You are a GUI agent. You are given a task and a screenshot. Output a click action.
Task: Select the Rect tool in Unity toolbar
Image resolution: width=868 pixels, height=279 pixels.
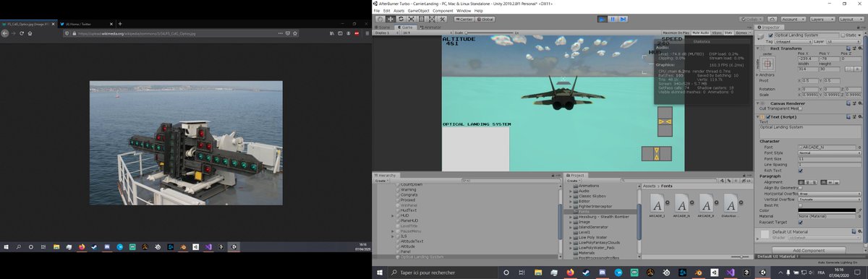422,20
